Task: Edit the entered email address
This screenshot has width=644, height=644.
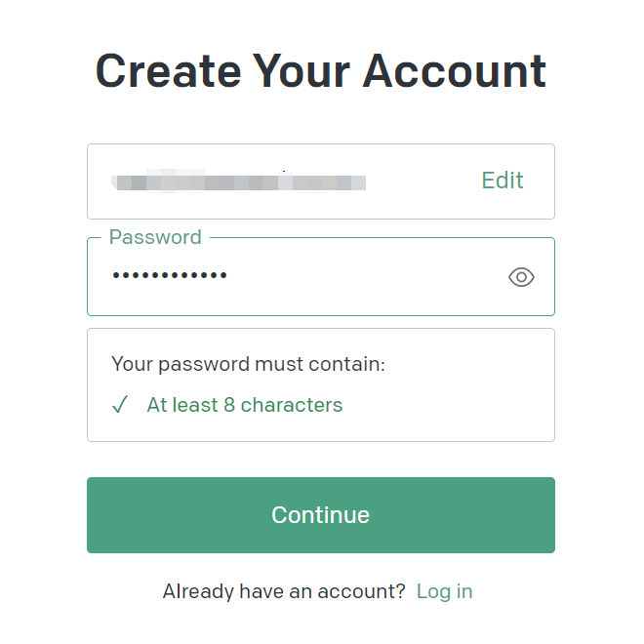Action: point(503,181)
